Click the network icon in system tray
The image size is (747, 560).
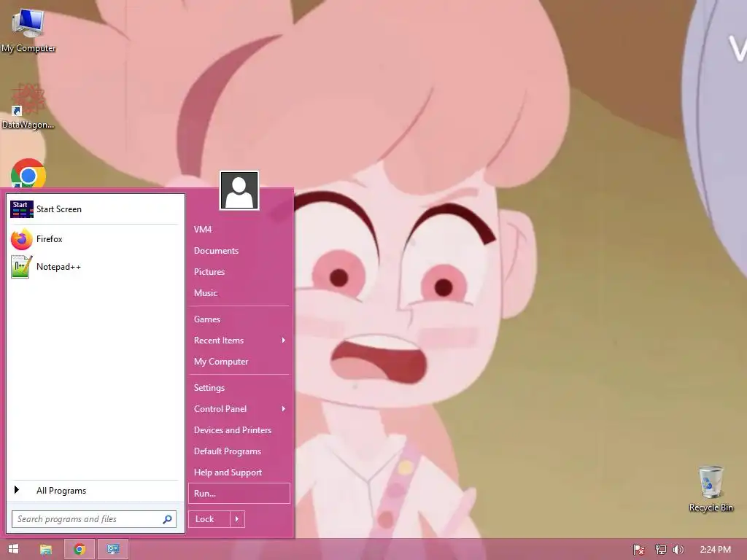click(660, 550)
